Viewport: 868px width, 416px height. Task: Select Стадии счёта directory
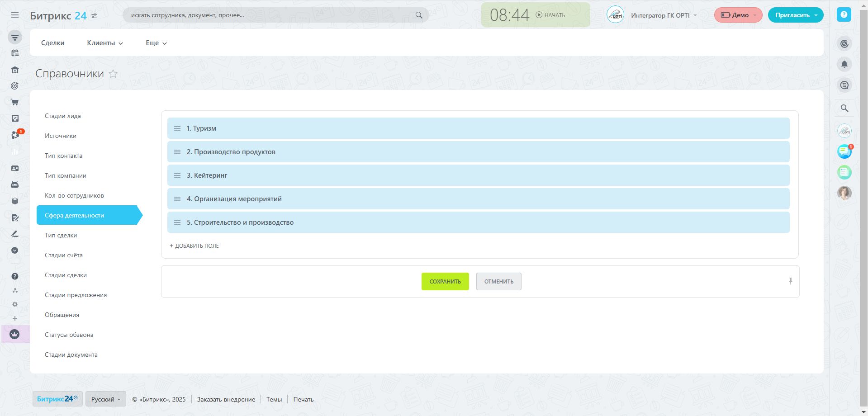64,255
